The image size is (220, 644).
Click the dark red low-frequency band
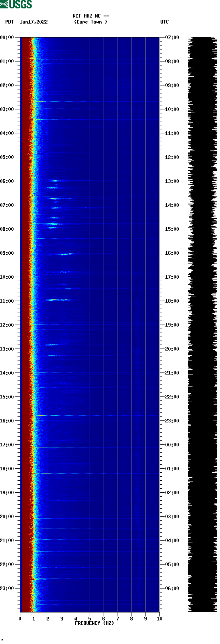click(x=26, y=325)
